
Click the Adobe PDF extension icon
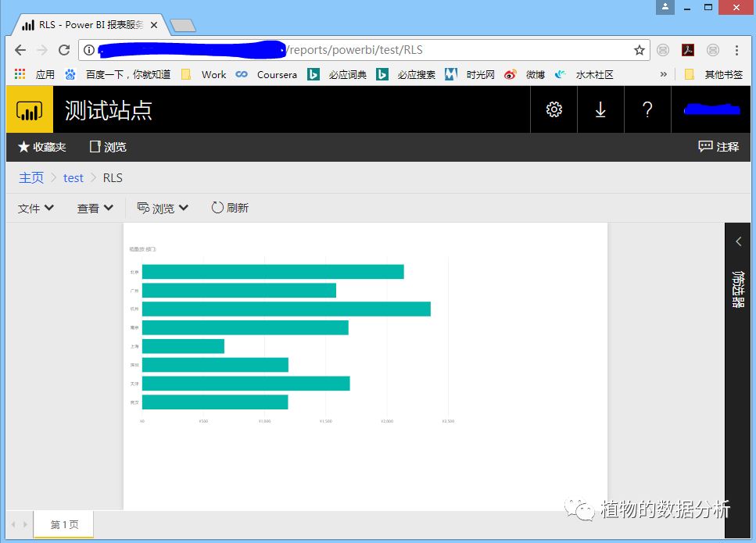point(688,50)
